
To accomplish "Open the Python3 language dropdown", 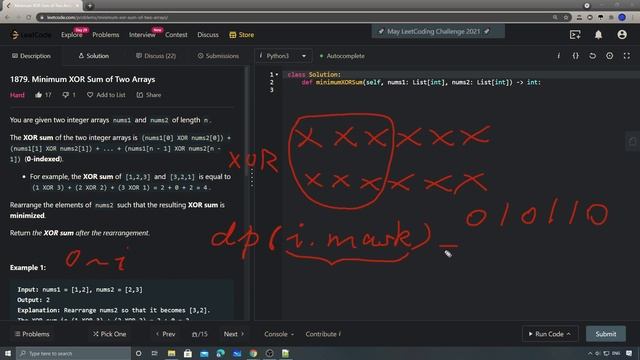I will [283, 56].
